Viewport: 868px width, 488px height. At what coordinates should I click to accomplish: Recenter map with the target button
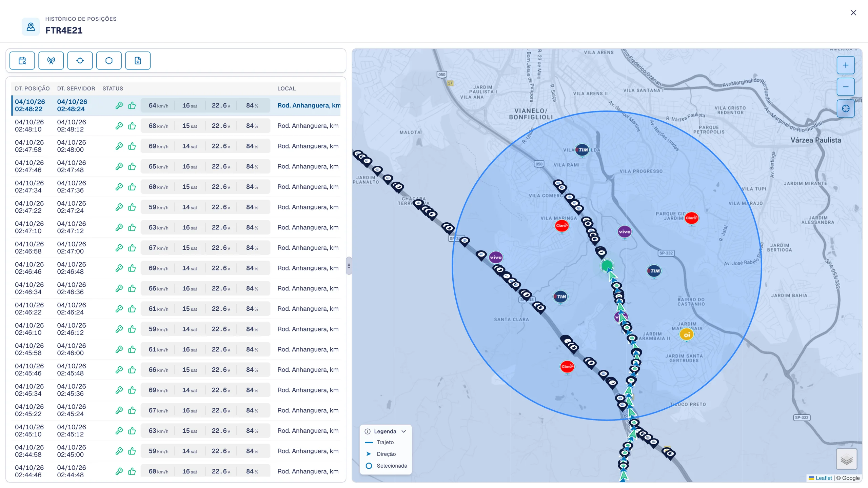[846, 108]
